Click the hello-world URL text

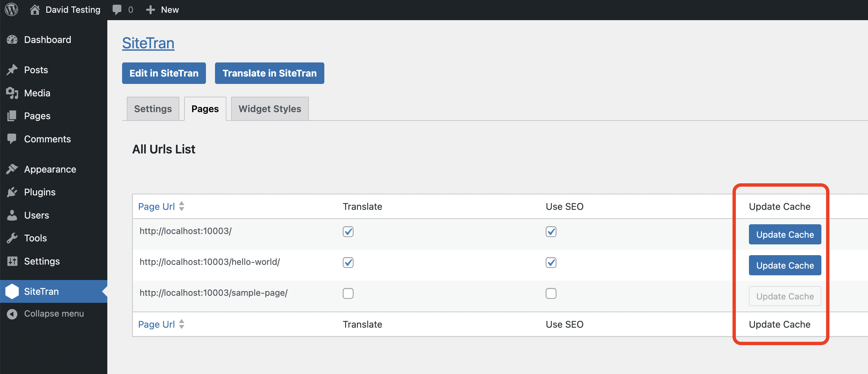(210, 262)
